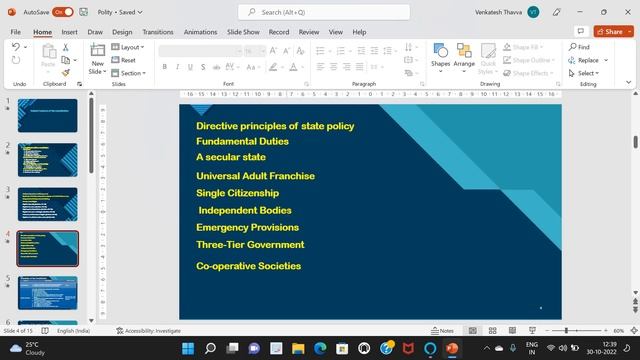Open the Insert tab
Screen dimensions: 640x360
(x=69, y=32)
